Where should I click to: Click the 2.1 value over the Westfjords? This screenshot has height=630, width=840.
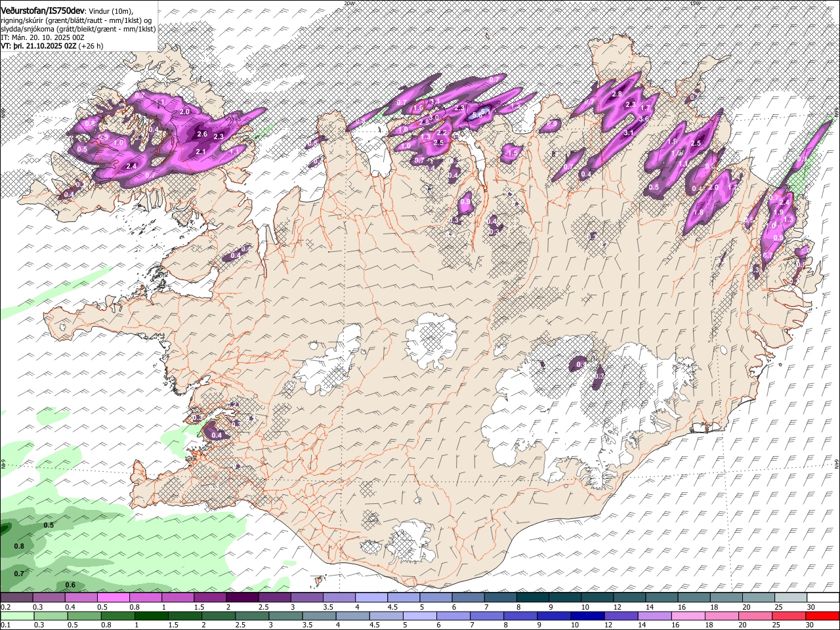[201, 152]
